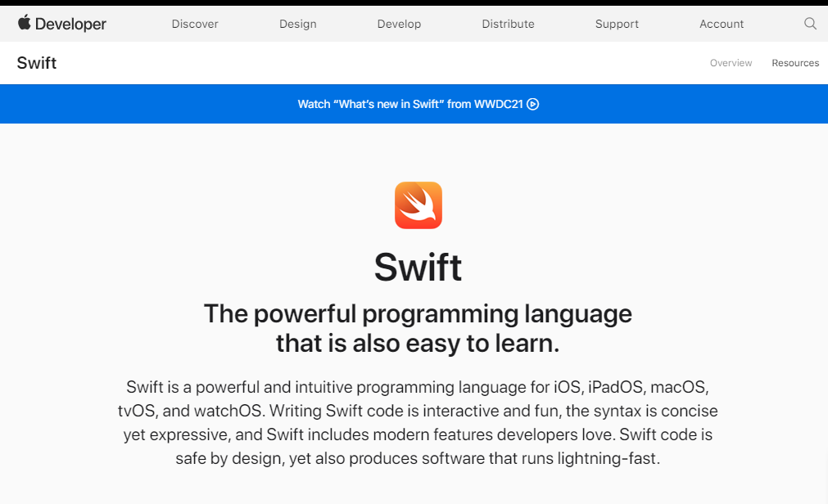Click the orange Swift bird logo
The width and height of the screenshot is (828, 504).
[x=418, y=205]
